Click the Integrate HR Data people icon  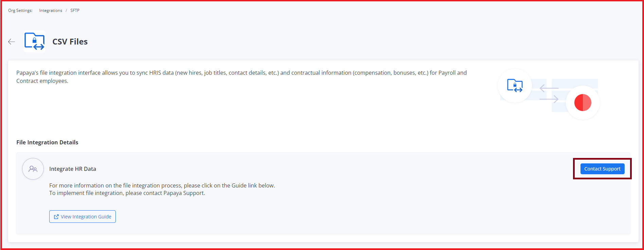pyautogui.click(x=33, y=169)
